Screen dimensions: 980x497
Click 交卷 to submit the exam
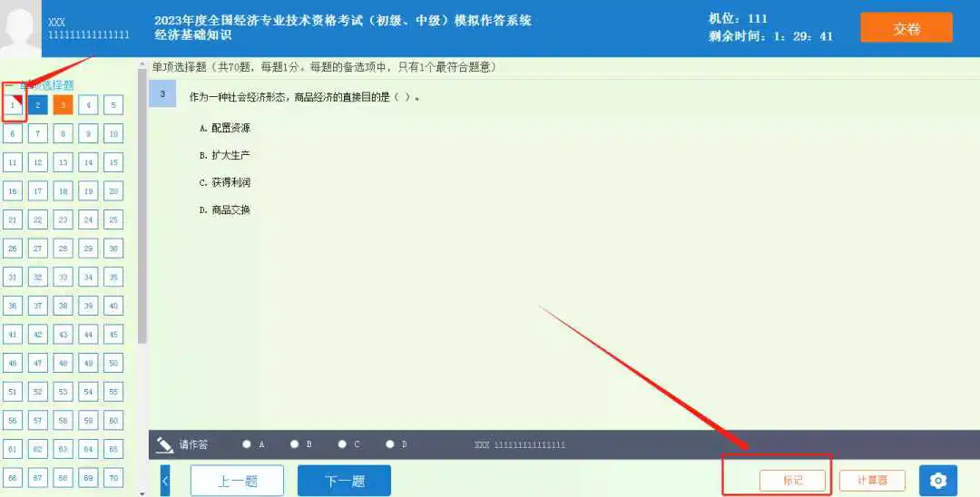click(x=906, y=28)
